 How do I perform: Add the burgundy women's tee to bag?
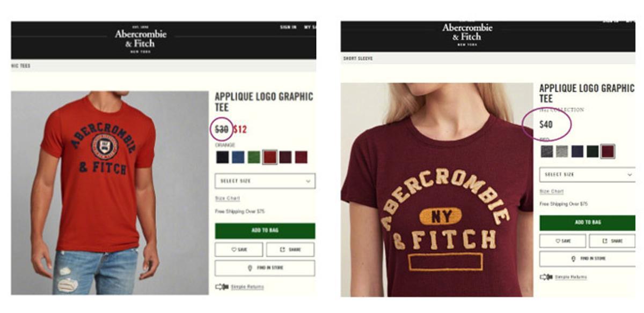[x=587, y=222]
